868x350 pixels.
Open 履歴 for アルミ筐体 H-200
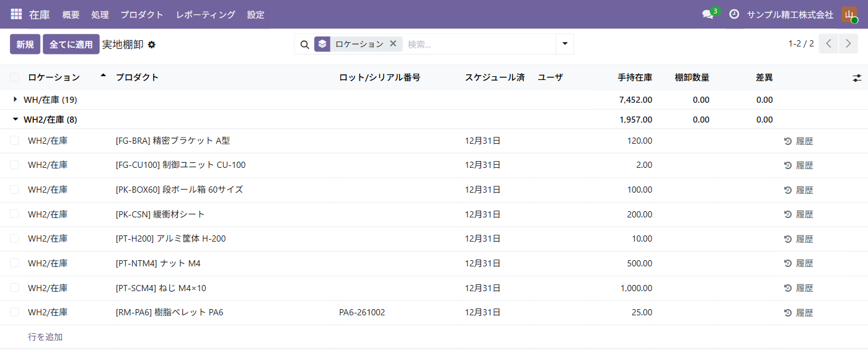pos(799,239)
